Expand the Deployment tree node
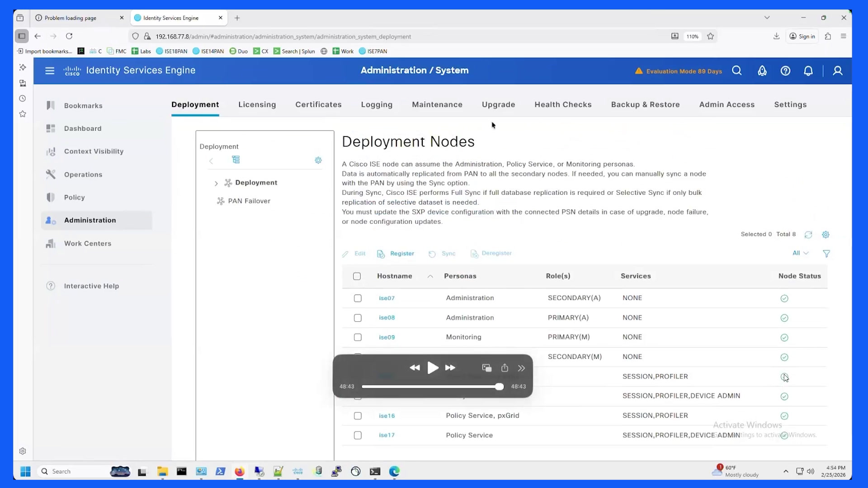Image resolution: width=868 pixels, height=488 pixels. coord(216,183)
